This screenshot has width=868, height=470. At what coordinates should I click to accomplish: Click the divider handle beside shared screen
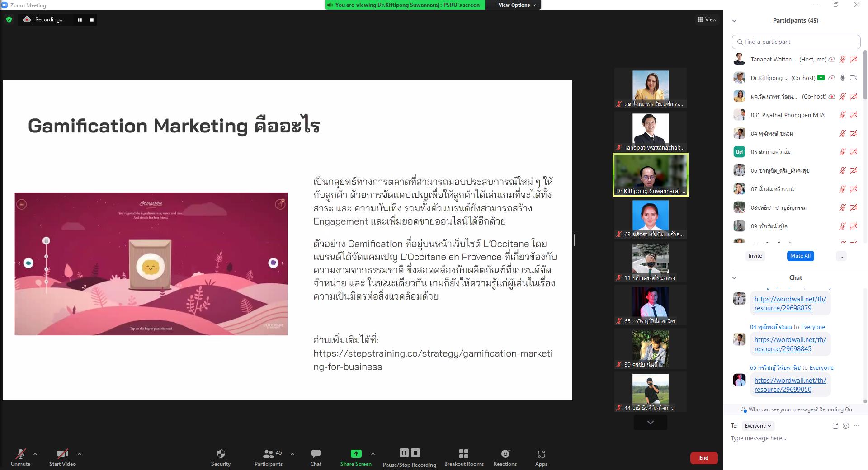pyautogui.click(x=575, y=240)
